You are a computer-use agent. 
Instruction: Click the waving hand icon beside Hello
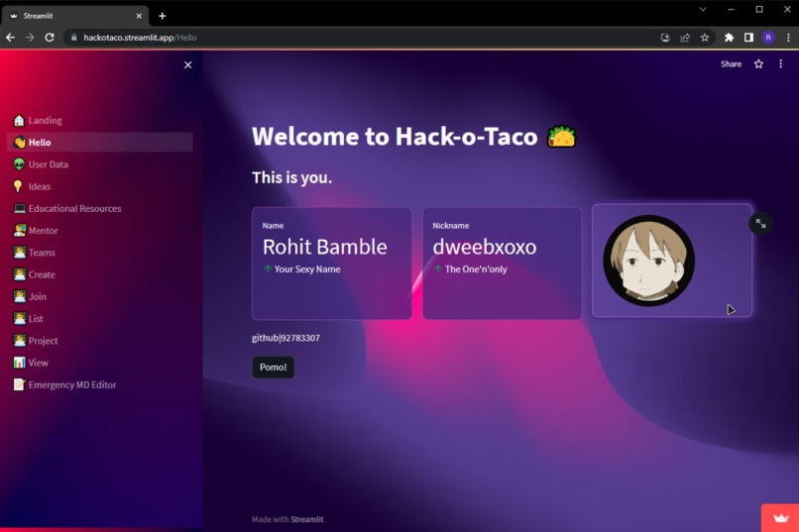tap(20, 142)
